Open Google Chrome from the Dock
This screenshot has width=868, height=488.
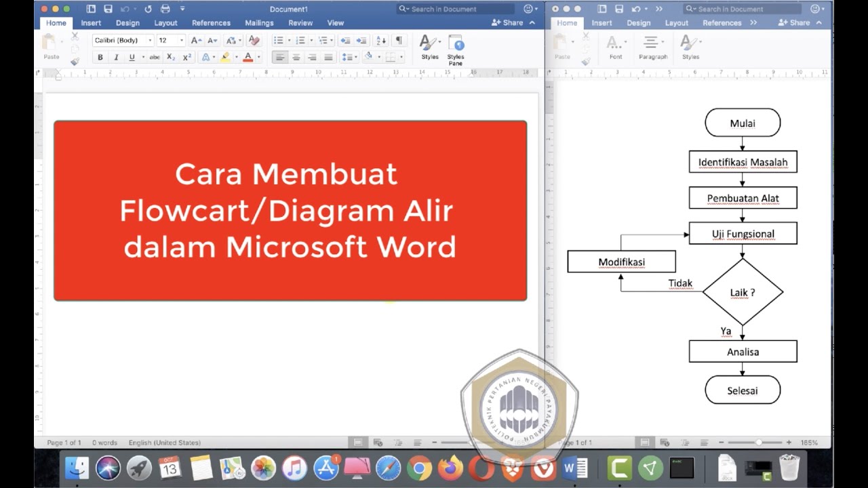click(x=420, y=468)
